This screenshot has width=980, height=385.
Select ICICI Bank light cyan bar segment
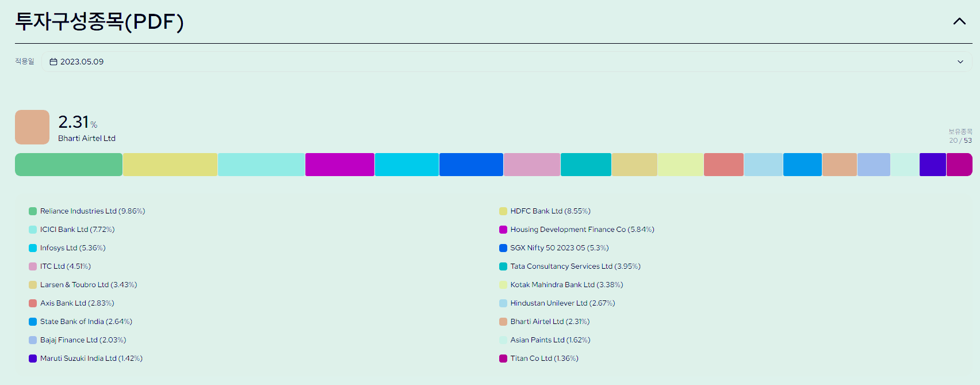261,165
